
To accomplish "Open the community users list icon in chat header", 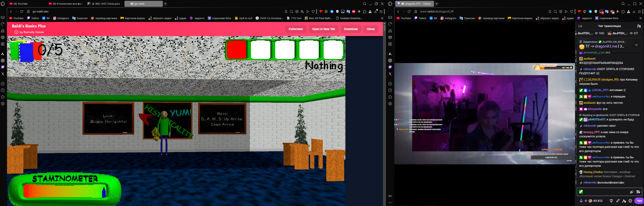I will (639, 26).
